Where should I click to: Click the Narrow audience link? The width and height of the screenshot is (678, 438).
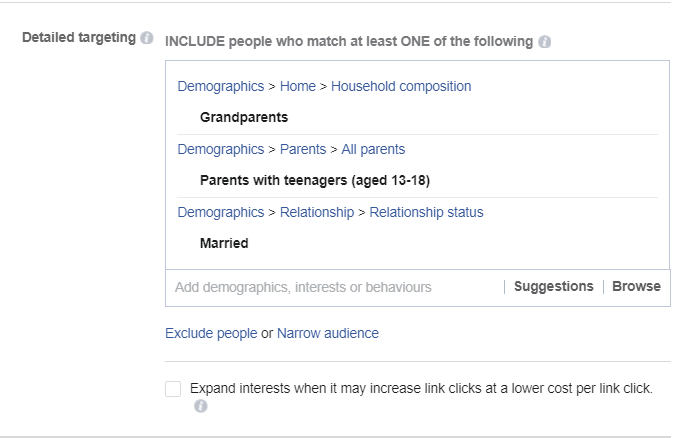(328, 333)
